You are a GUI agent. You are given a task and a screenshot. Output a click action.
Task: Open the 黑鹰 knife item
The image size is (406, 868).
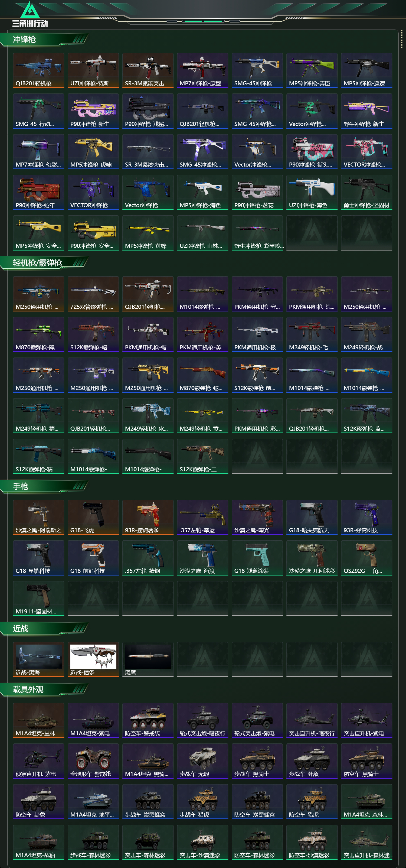tap(148, 659)
